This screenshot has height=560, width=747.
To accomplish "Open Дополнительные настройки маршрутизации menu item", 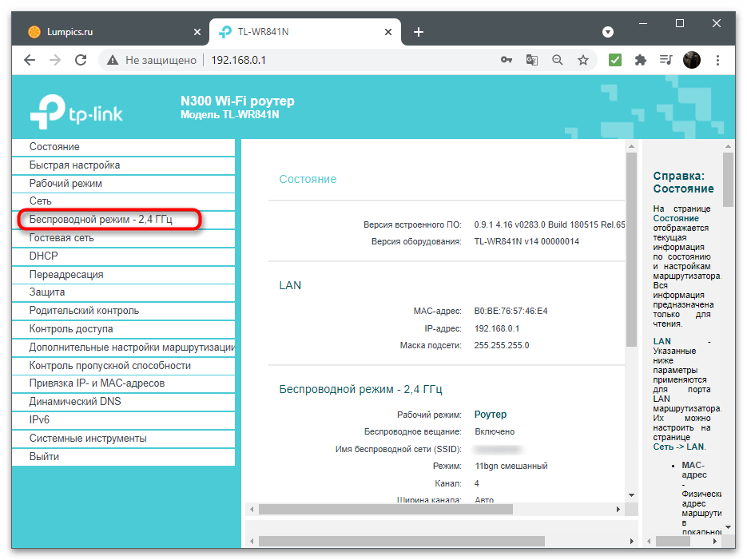I will (123, 348).
